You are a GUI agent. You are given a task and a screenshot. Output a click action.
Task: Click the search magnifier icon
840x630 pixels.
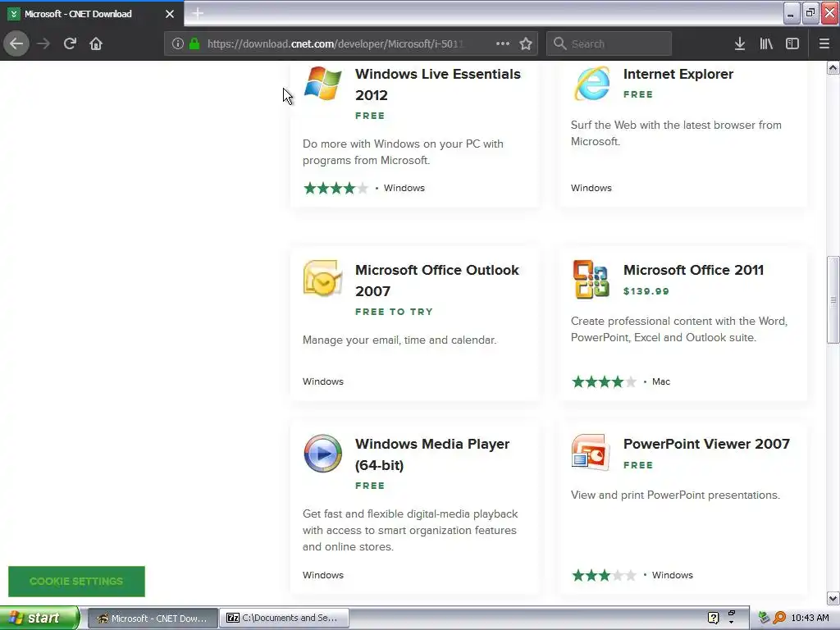(x=559, y=43)
